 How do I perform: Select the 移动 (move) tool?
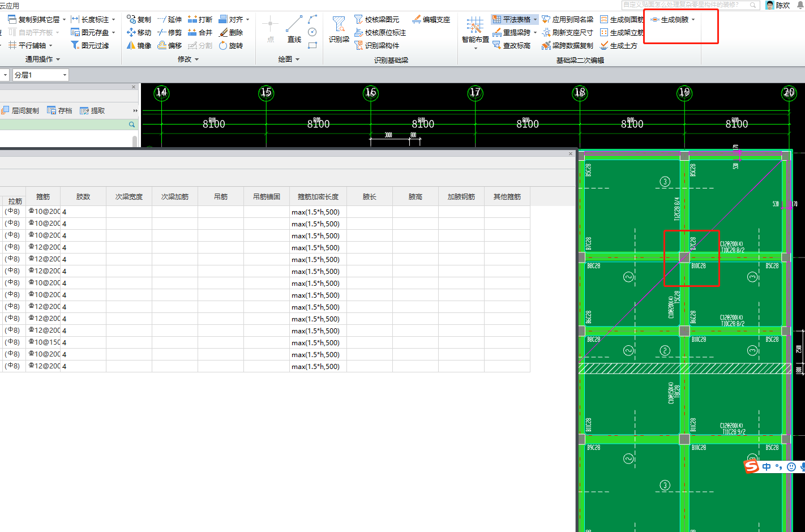point(139,32)
